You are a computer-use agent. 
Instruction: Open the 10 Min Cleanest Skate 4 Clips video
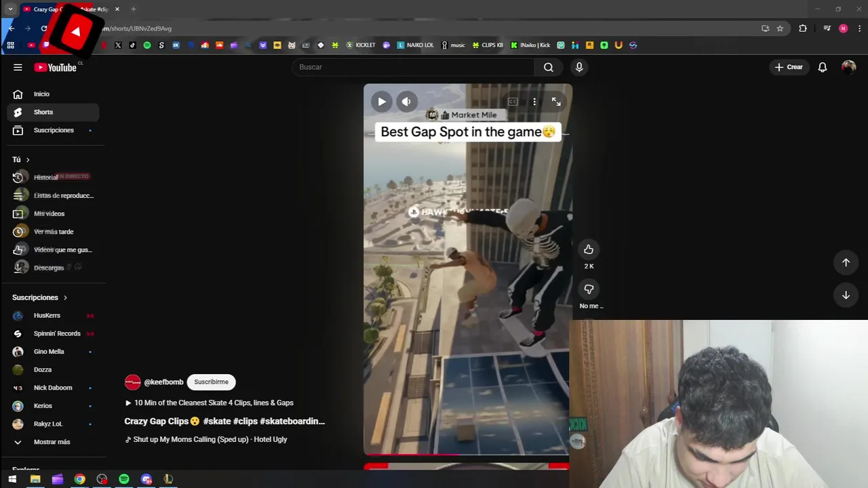click(209, 403)
